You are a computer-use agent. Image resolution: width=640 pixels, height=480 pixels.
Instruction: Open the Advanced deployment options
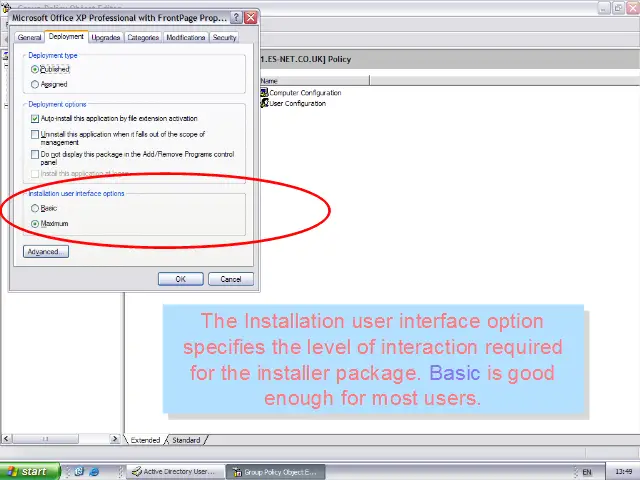click(45, 252)
